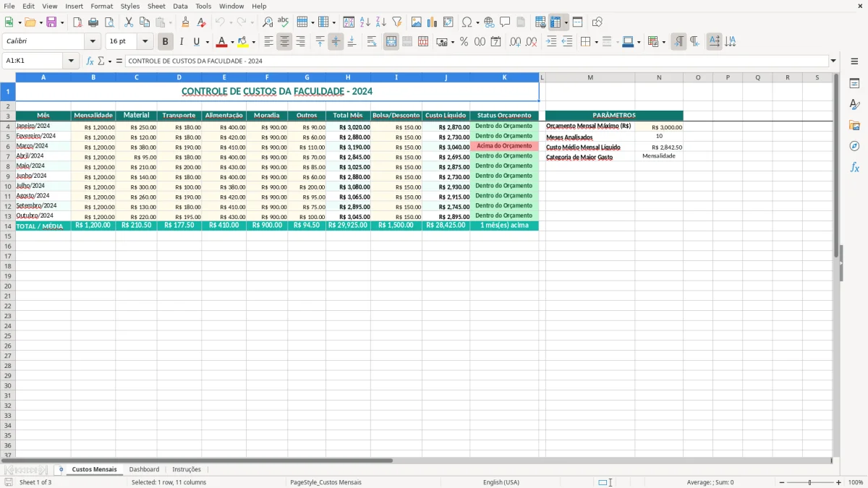Screen dimensions: 868x488
Task: Click Sheet 1 of 3 status field
Action: click(x=35, y=482)
